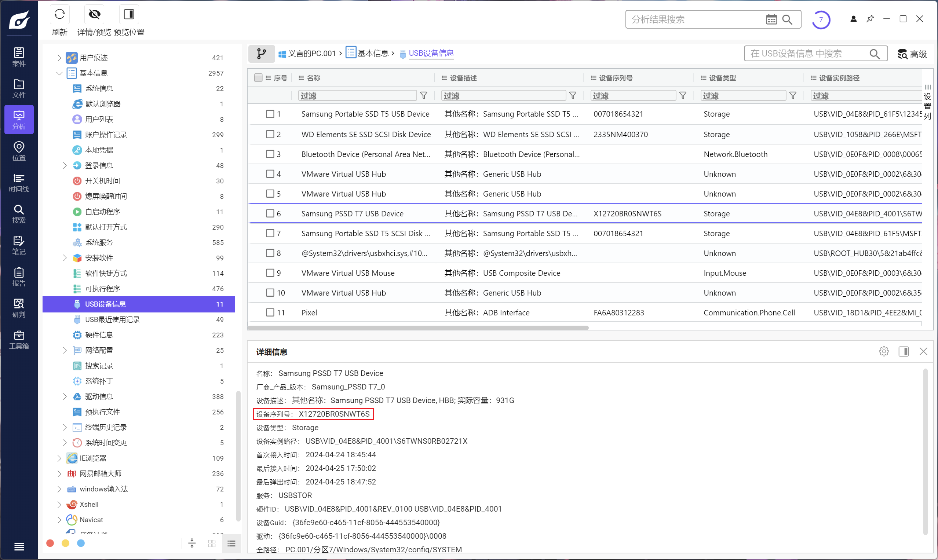Focus the 设备描述 column filter field

tap(504, 96)
